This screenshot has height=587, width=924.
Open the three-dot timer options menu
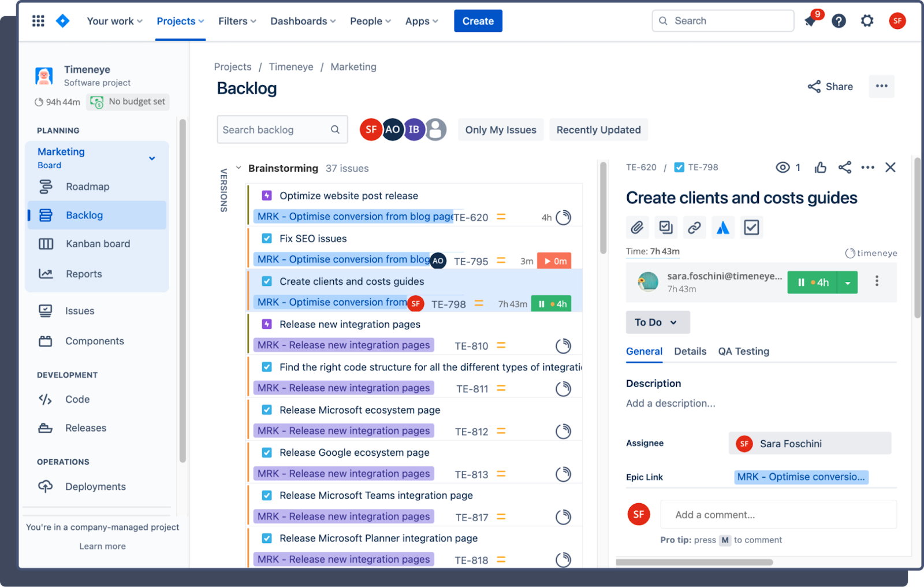[877, 281]
